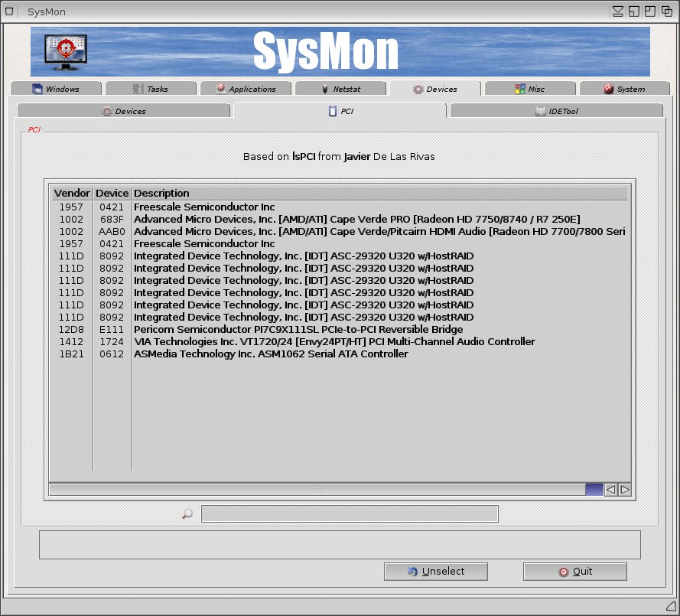Sort by the Device column header
680x616 pixels.
pos(112,193)
